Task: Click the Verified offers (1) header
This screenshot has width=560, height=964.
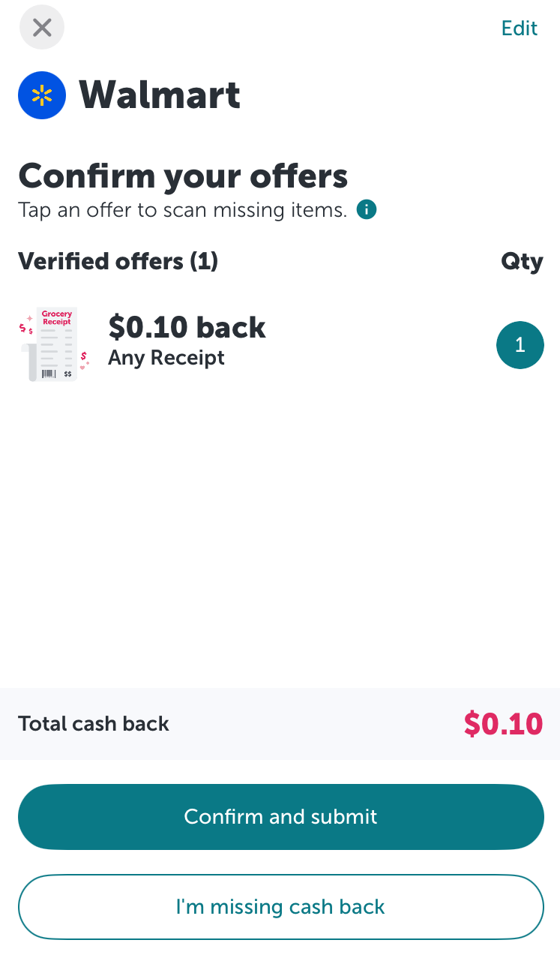Action: pos(118,261)
